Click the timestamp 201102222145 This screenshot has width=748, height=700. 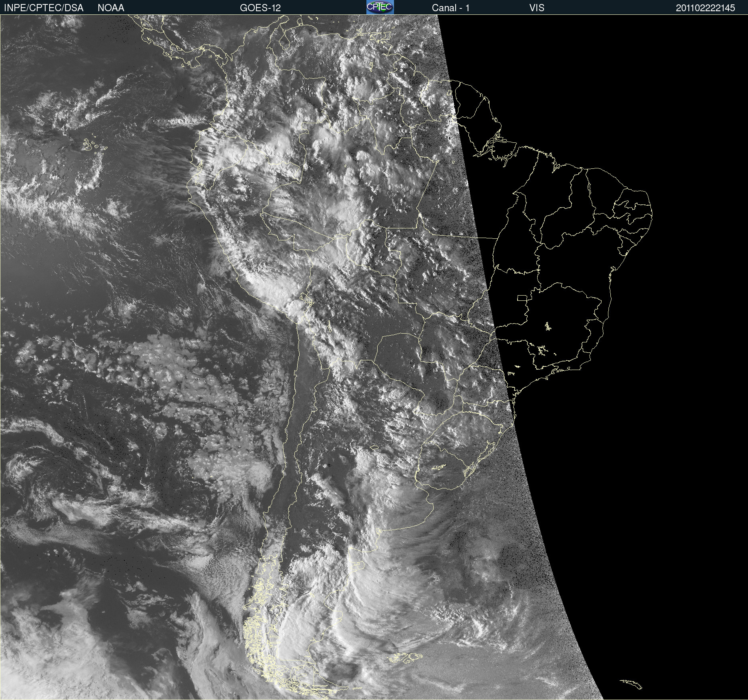click(706, 8)
